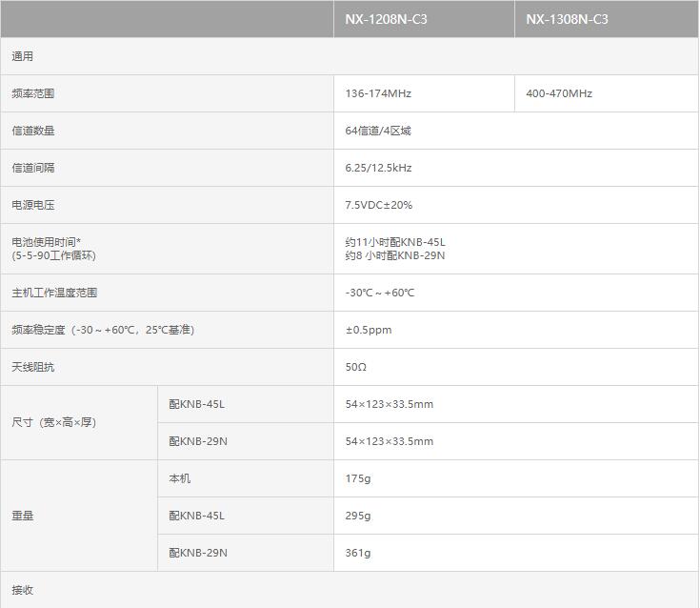Click 配KNB-45L in the 重量 section
Image resolution: width=700 pixels, height=608 pixels.
(196, 516)
